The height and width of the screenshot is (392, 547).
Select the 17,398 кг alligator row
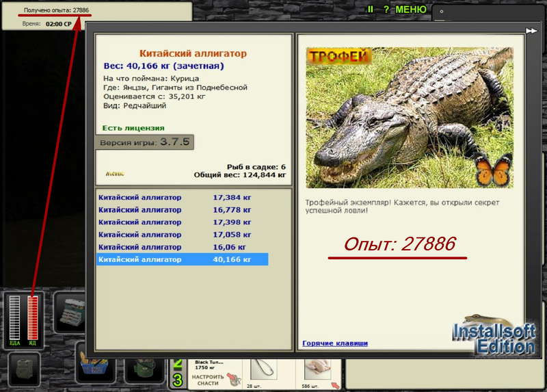point(182,222)
